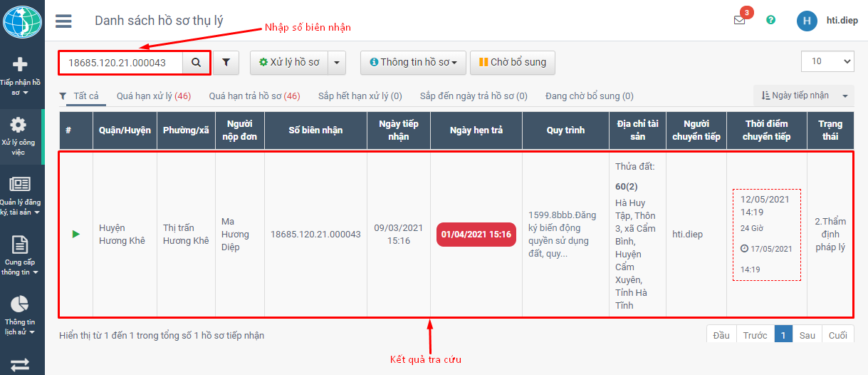Screen dimensions: 868x375
Task: Open Tiếp nhận hồ sơ sidebar item
Action: tap(21, 76)
